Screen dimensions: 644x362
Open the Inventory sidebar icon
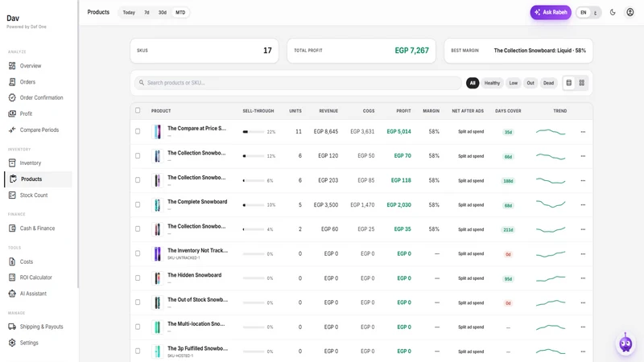pyautogui.click(x=12, y=163)
